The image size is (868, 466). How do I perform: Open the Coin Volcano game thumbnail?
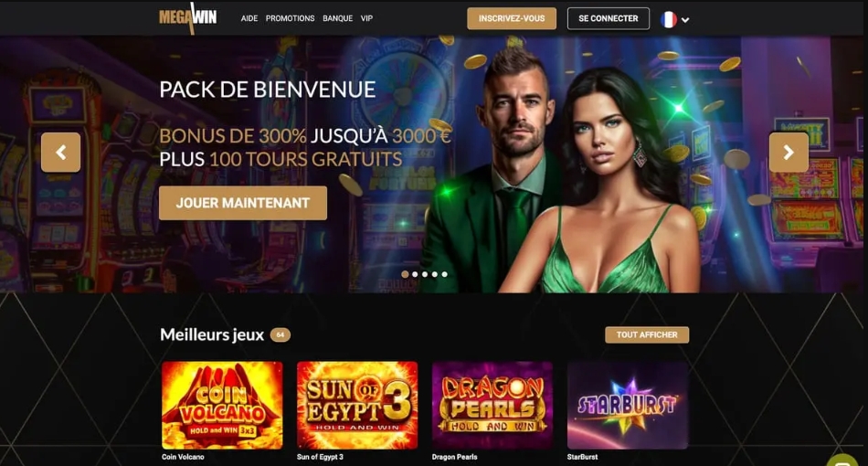click(x=222, y=405)
